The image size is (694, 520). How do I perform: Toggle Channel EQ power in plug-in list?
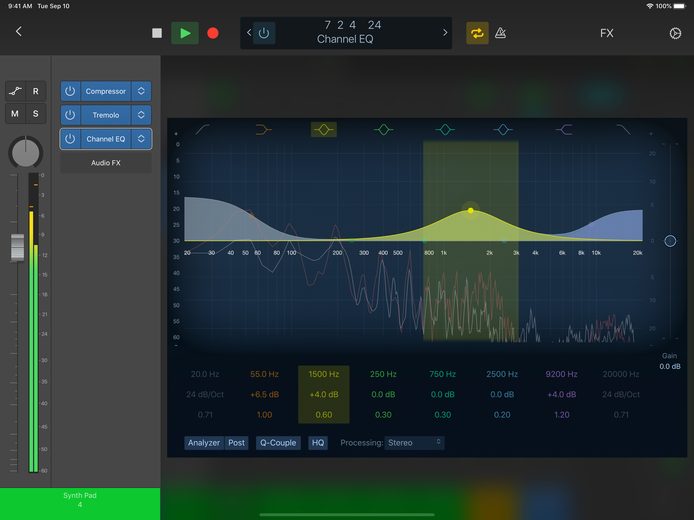click(x=70, y=139)
